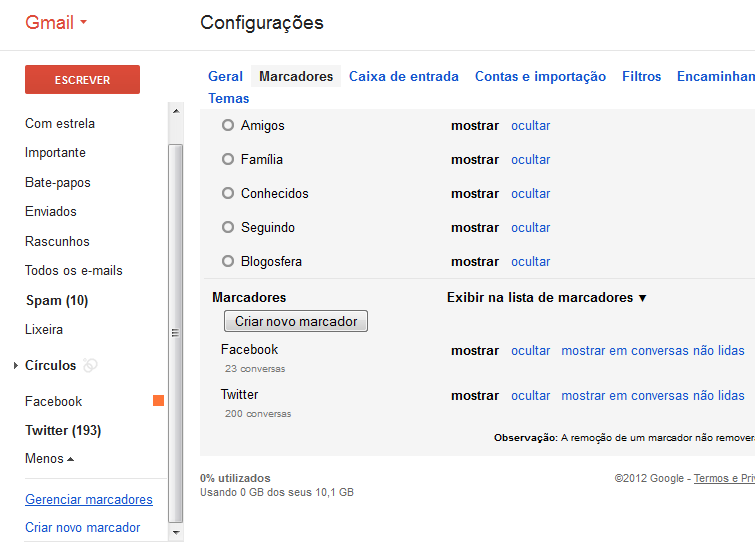Screen dimensions: 755x548
Task: Open the Twitter (193) label in sidebar
Action: tap(63, 430)
